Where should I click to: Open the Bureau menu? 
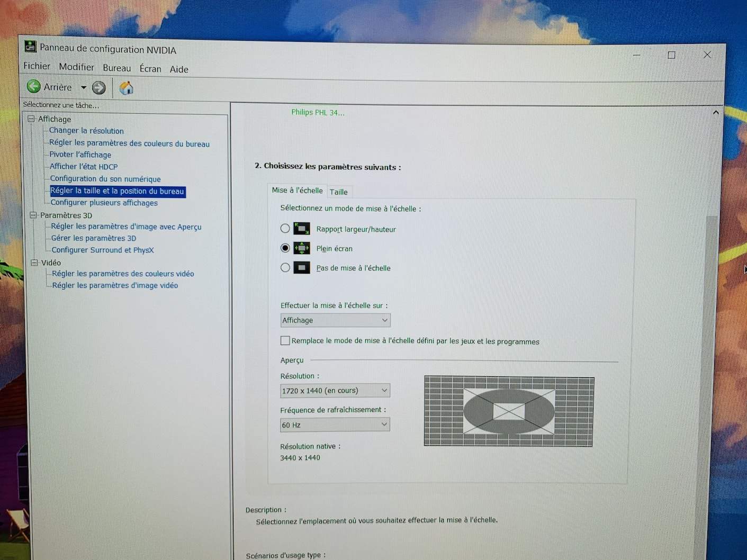click(x=116, y=68)
